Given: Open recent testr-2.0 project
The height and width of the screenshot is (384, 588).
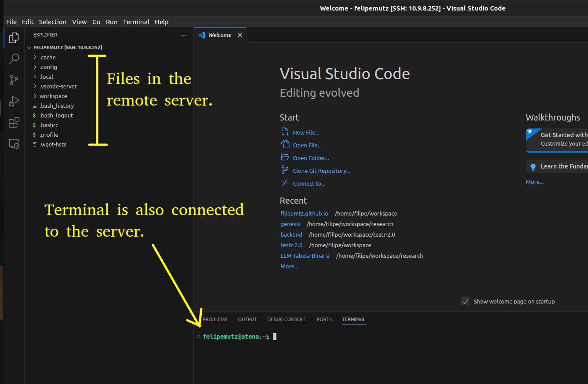Looking at the screenshot, I should (x=291, y=245).
